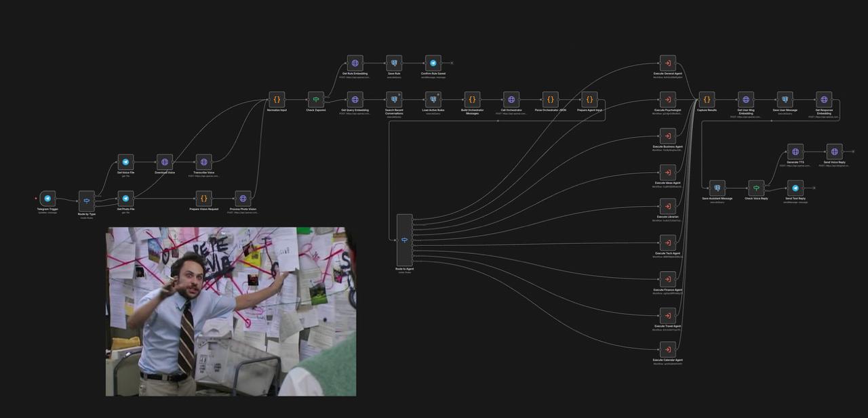The image size is (868, 418).
Task: Open the Transcribe Voice node
Action: point(203,162)
